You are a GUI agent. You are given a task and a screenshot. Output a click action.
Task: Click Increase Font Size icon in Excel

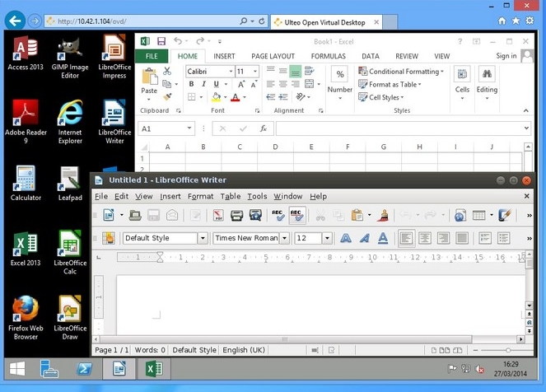tap(241, 84)
